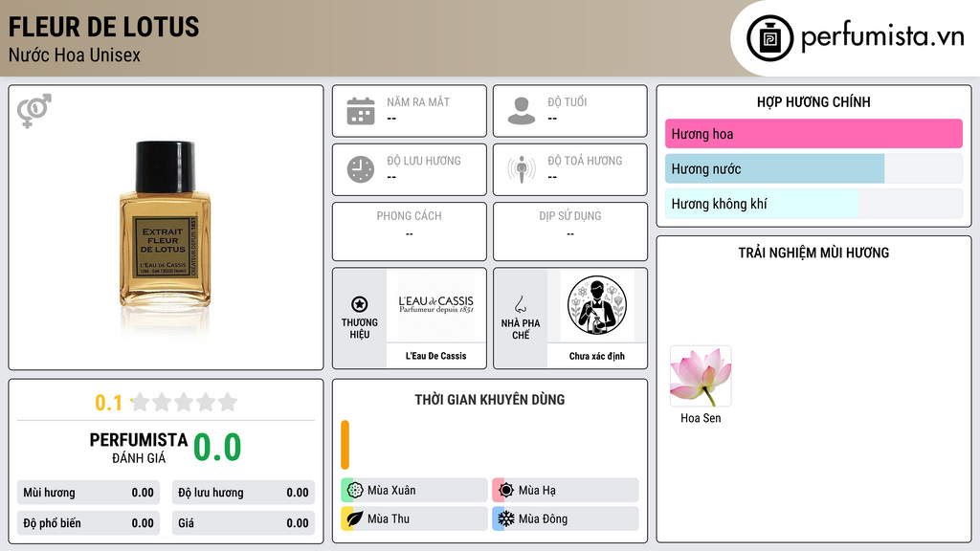Click the Trải nghiệm mùi hương heading
Viewport: 980px width, 551px height.
click(x=813, y=253)
